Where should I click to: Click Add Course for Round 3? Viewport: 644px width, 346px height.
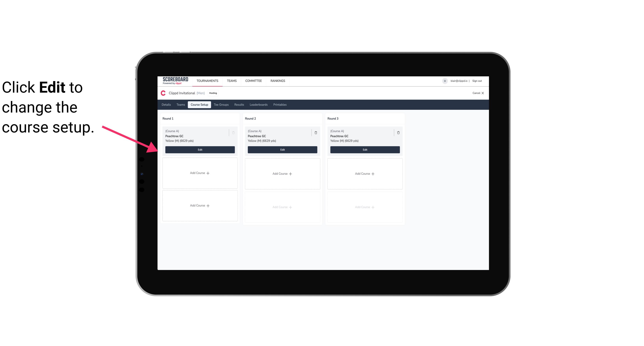pyautogui.click(x=365, y=173)
